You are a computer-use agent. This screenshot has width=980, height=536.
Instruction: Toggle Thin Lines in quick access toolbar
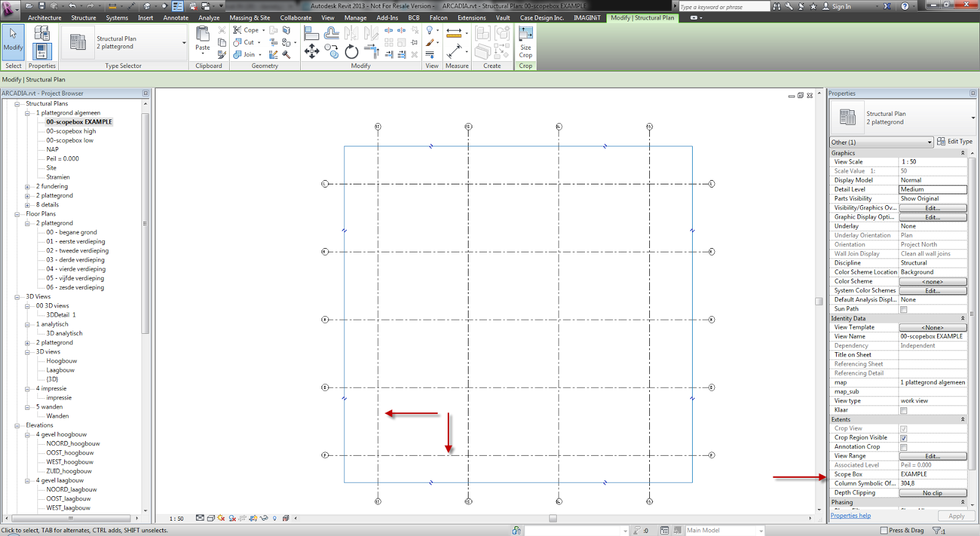178,6
